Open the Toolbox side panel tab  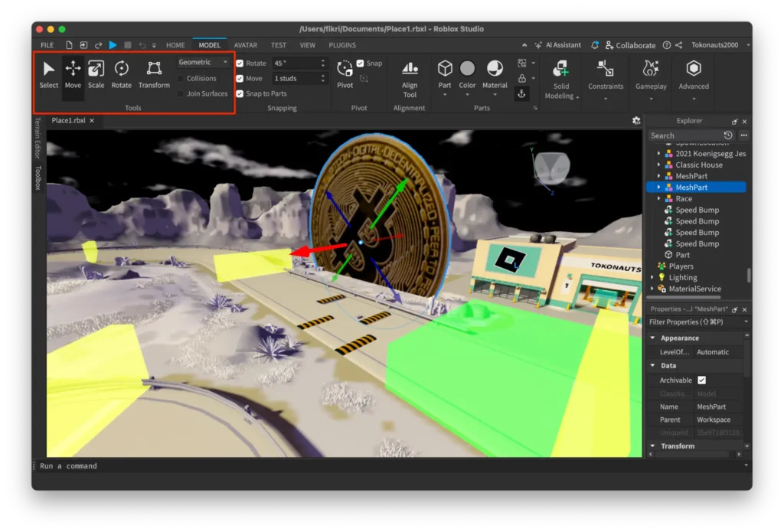(x=38, y=178)
